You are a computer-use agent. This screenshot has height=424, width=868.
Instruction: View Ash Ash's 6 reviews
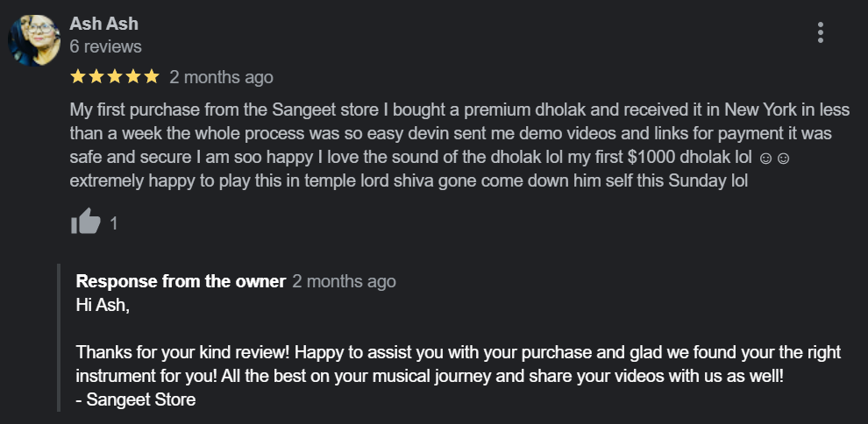pyautogui.click(x=105, y=46)
